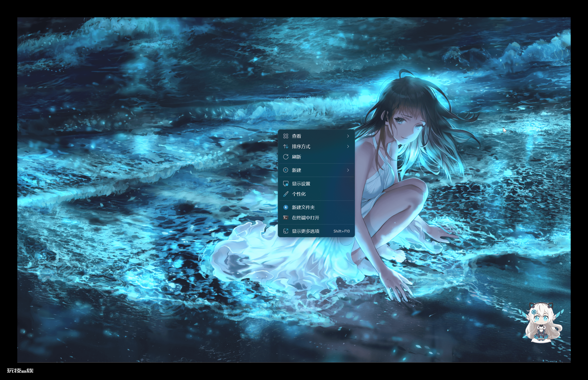Open the 排序方式 (Sort by) submenu

pyautogui.click(x=316, y=146)
